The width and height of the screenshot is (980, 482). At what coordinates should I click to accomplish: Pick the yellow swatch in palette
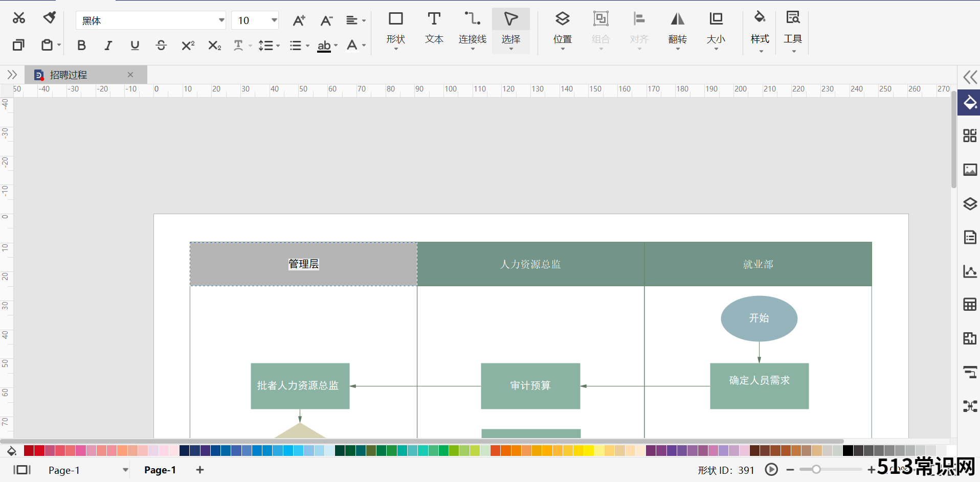point(588,450)
